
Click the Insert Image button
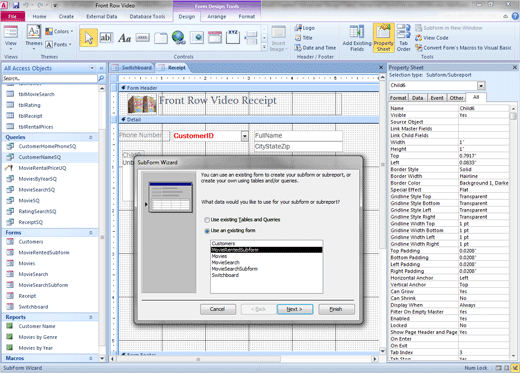click(x=278, y=39)
